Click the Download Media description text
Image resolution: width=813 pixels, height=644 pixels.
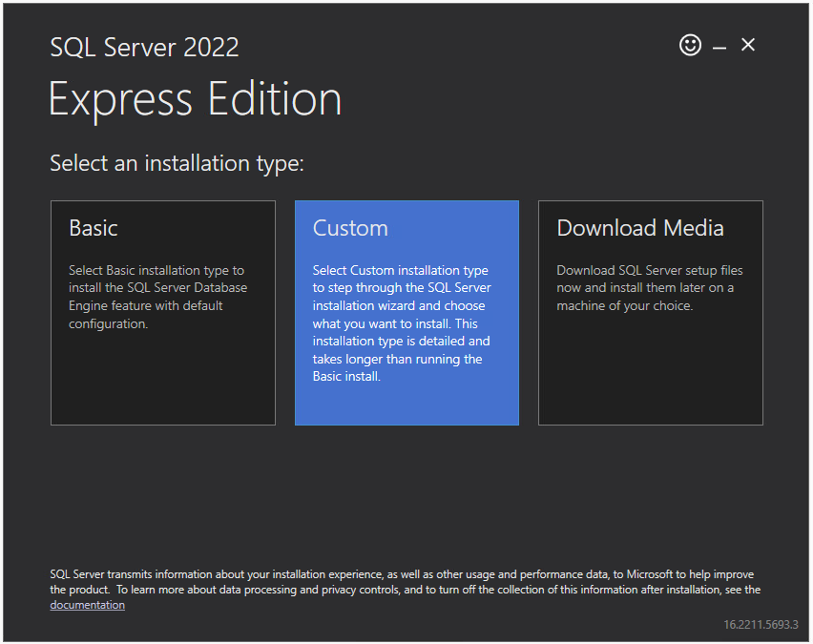pyautogui.click(x=649, y=288)
